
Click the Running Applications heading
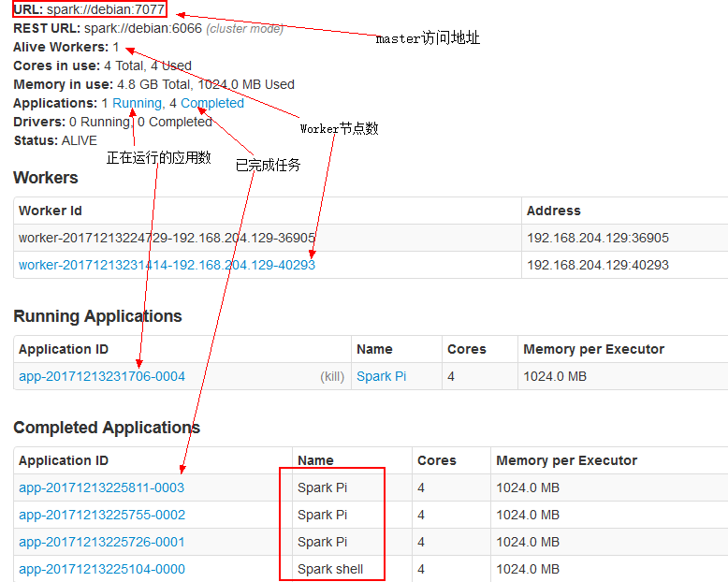[97, 316]
